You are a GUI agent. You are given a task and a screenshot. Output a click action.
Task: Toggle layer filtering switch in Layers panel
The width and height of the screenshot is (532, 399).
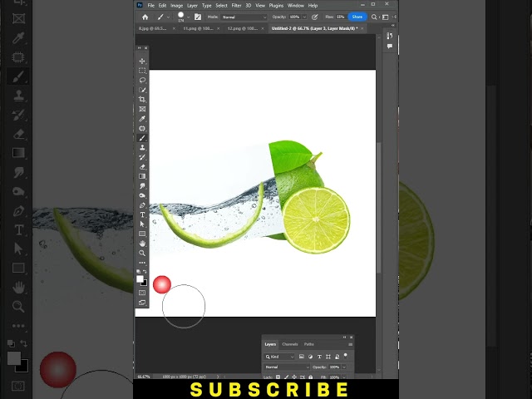[346, 356]
